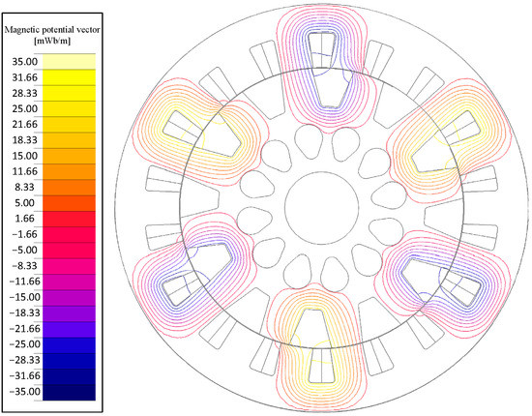Select the bottom stator slot with yellow contours
The width and height of the screenshot is (532, 416).
[x=321, y=346]
